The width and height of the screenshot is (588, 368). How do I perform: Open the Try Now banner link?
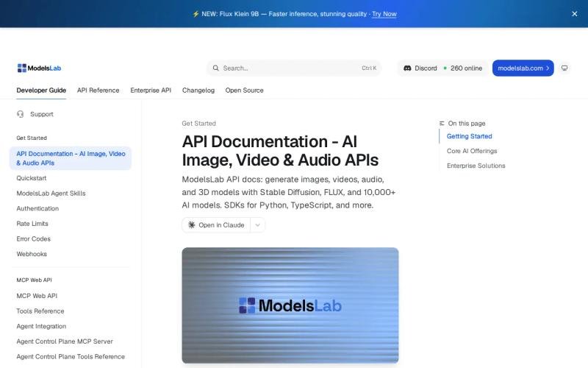(384, 14)
